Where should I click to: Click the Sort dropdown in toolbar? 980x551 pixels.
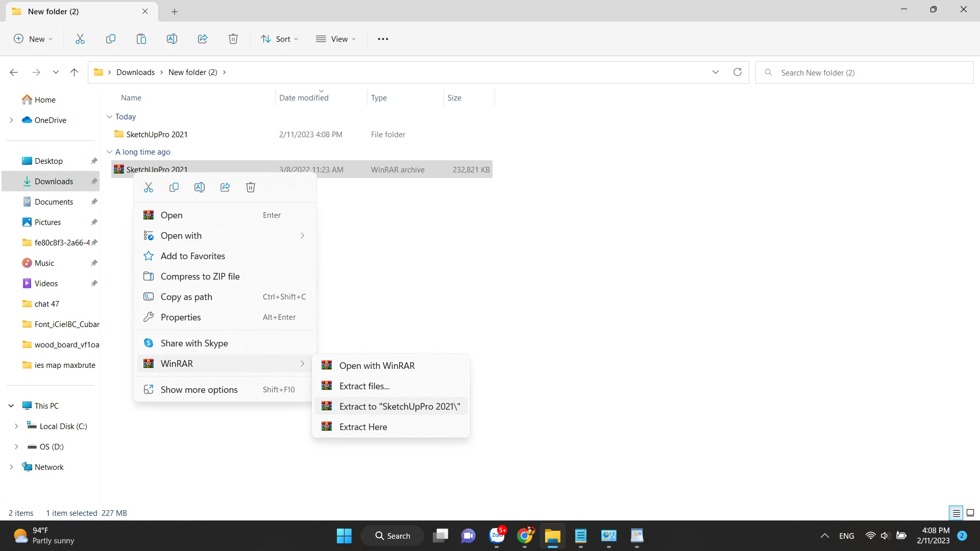pyautogui.click(x=280, y=38)
